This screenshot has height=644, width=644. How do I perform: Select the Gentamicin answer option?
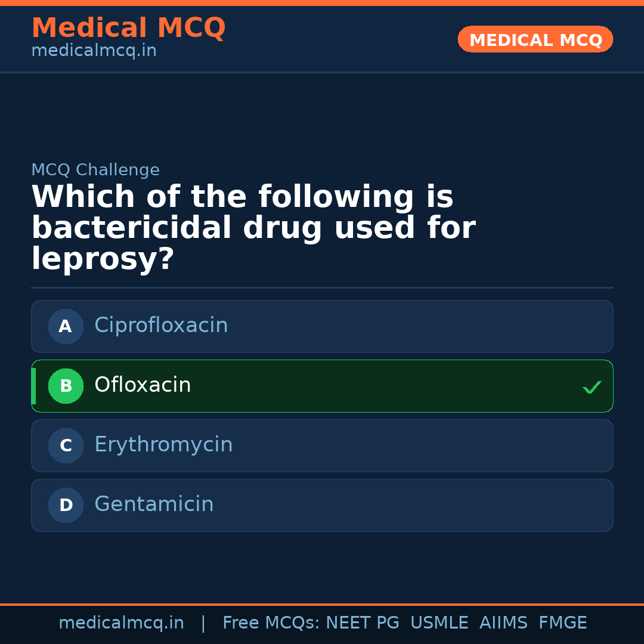click(x=322, y=505)
